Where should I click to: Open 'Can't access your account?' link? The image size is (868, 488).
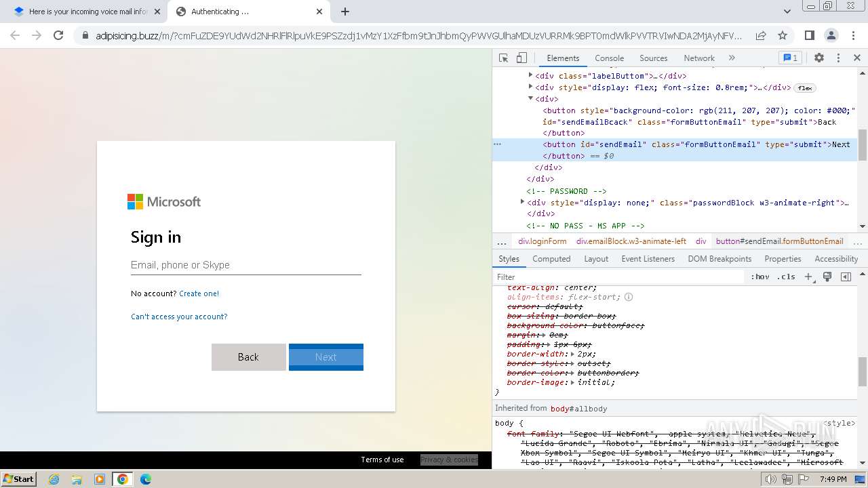coord(179,317)
